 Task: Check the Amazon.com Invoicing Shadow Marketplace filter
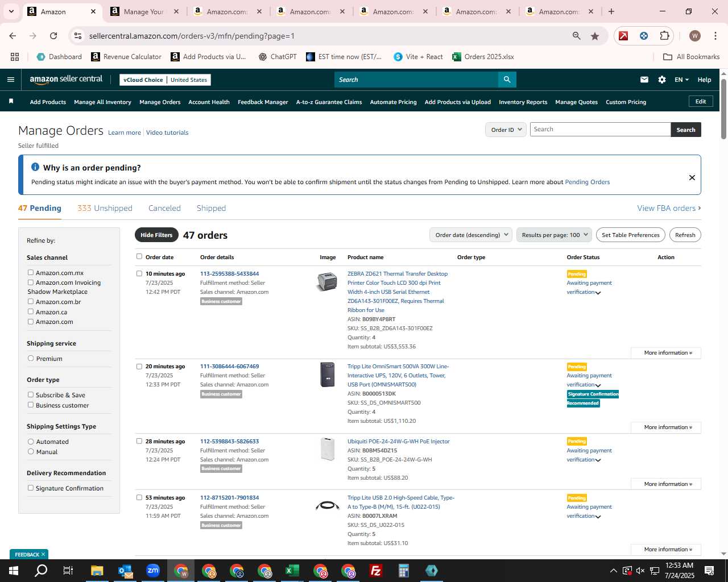[x=31, y=282]
